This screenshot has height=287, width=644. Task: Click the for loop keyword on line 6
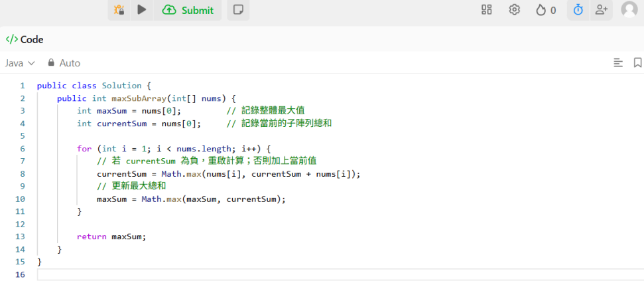[84, 149]
